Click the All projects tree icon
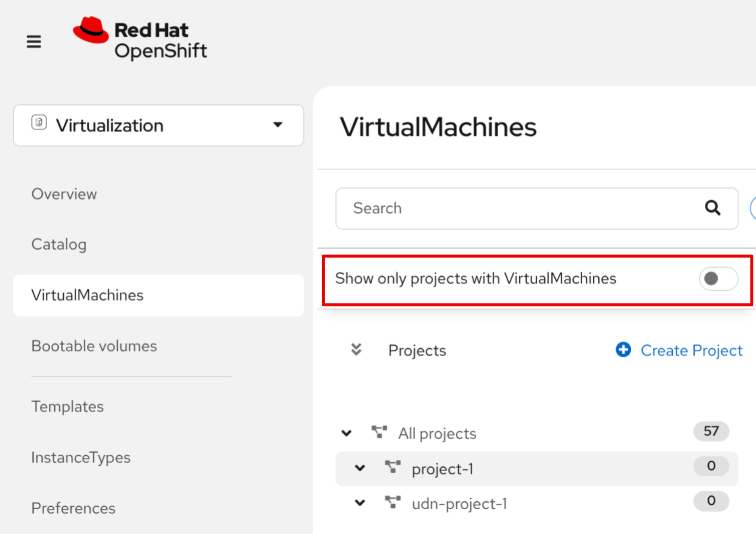Screen dimensions: 756x534 point(379,432)
